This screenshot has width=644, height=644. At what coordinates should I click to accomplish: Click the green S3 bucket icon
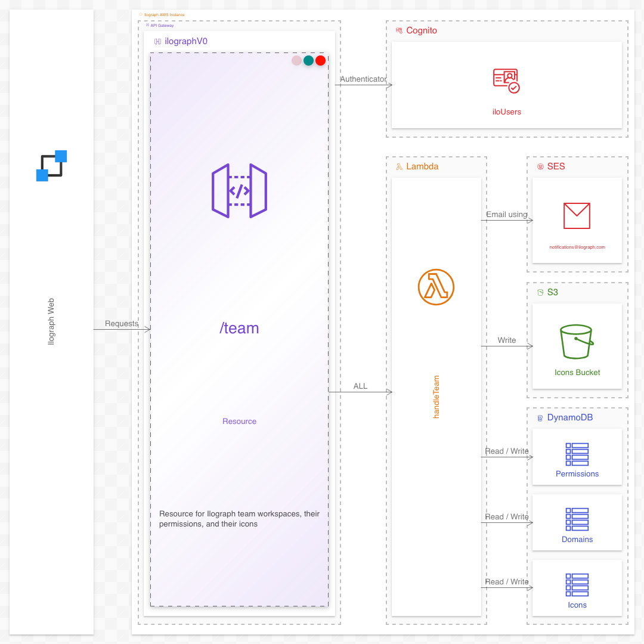(x=577, y=342)
